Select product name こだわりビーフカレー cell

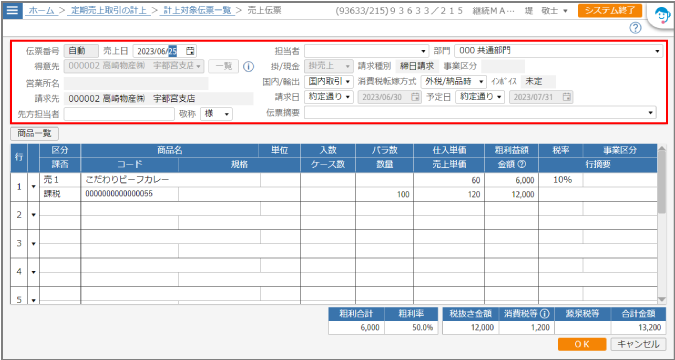click(x=170, y=180)
